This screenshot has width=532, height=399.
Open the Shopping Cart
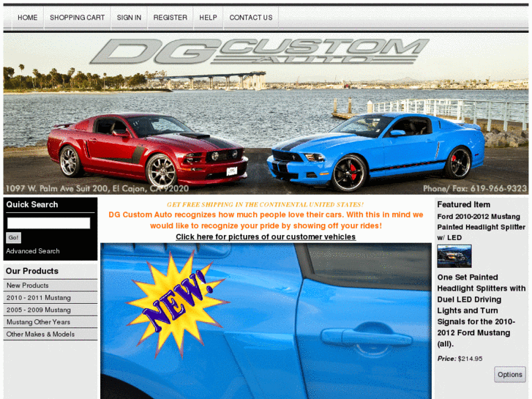point(77,18)
